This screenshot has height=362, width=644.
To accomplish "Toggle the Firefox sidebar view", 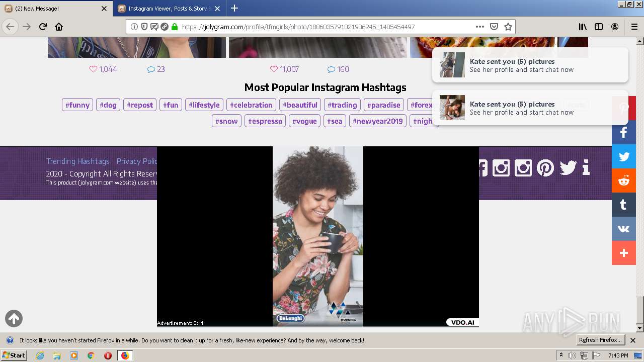I will click(x=599, y=27).
